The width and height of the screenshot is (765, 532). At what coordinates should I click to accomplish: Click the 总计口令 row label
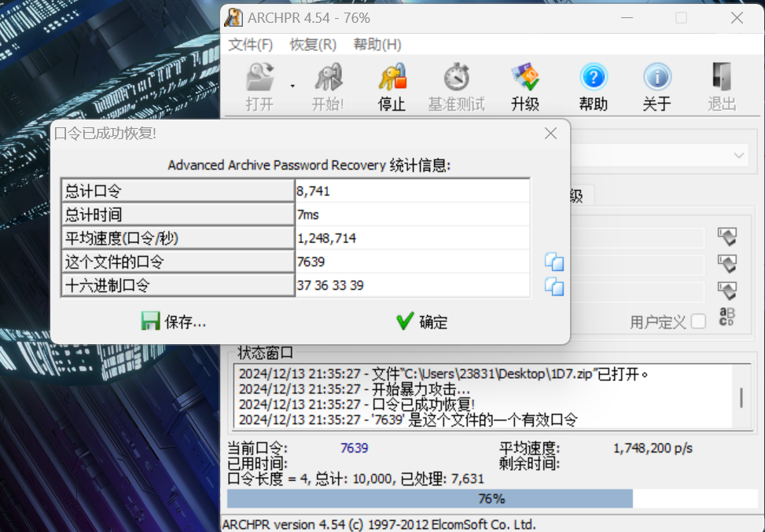[178, 191]
